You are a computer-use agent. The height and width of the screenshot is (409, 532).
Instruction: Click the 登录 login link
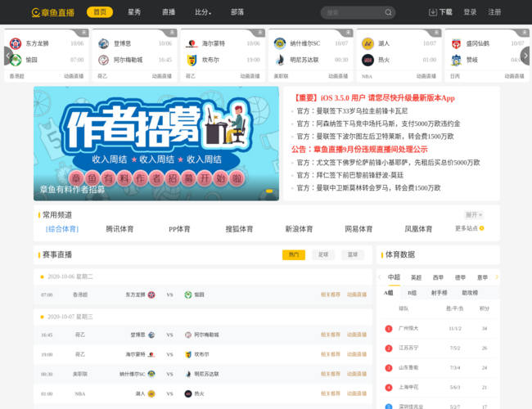pyautogui.click(x=470, y=12)
